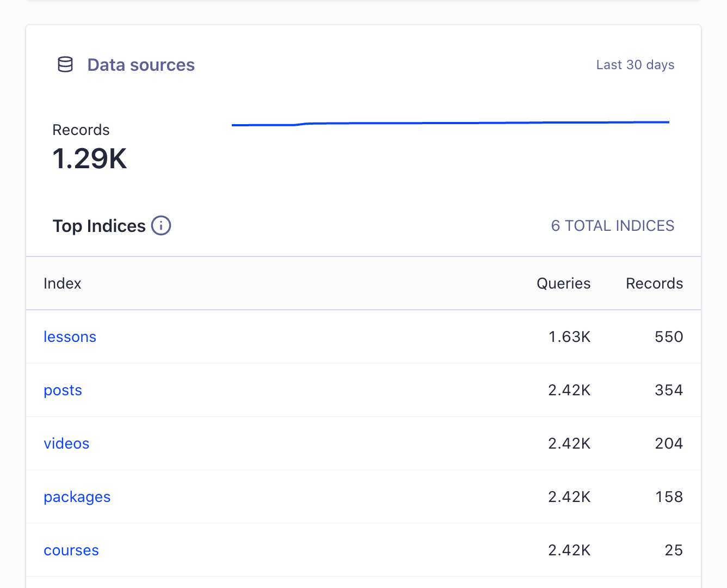Image resolution: width=727 pixels, height=588 pixels.
Task: Open the courses index
Action: 71,550
